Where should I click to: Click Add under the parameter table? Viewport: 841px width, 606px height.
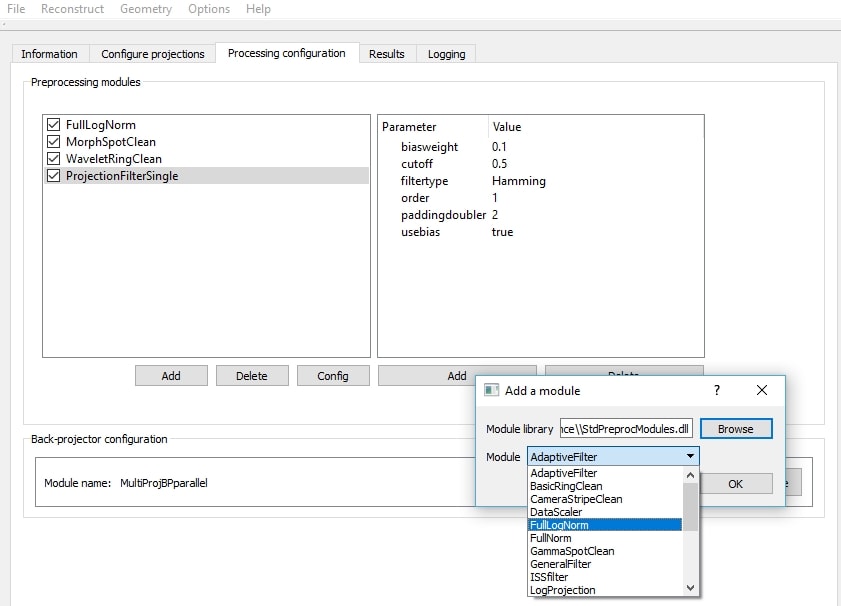pyautogui.click(x=457, y=376)
